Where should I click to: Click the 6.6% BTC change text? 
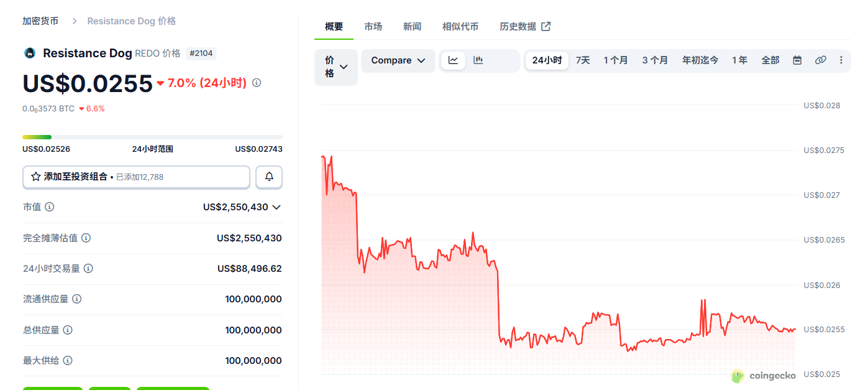tap(95, 109)
